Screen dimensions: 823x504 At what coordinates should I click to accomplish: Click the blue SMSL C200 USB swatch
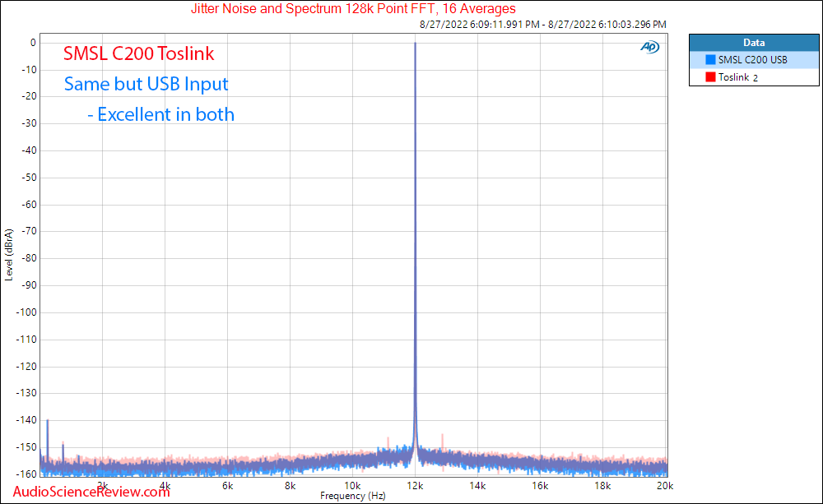click(x=710, y=60)
